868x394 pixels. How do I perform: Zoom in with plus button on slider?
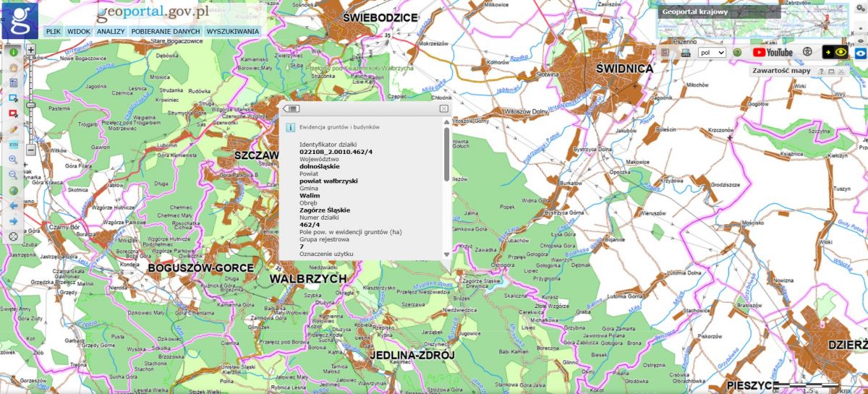pyautogui.click(x=31, y=51)
